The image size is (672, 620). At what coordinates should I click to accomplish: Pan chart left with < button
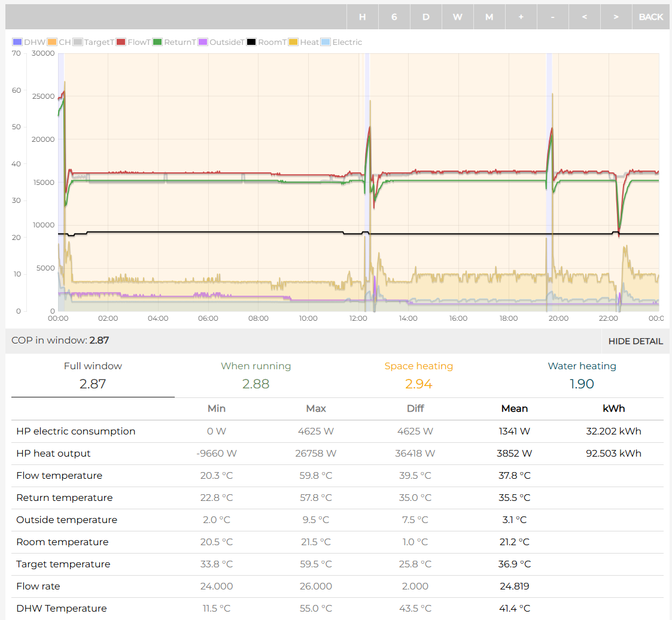pos(584,17)
